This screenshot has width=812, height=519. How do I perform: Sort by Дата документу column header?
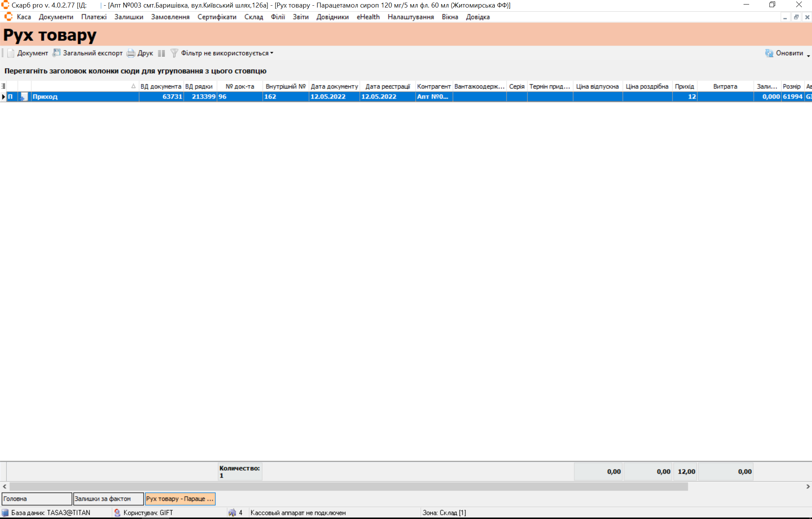[x=334, y=86]
